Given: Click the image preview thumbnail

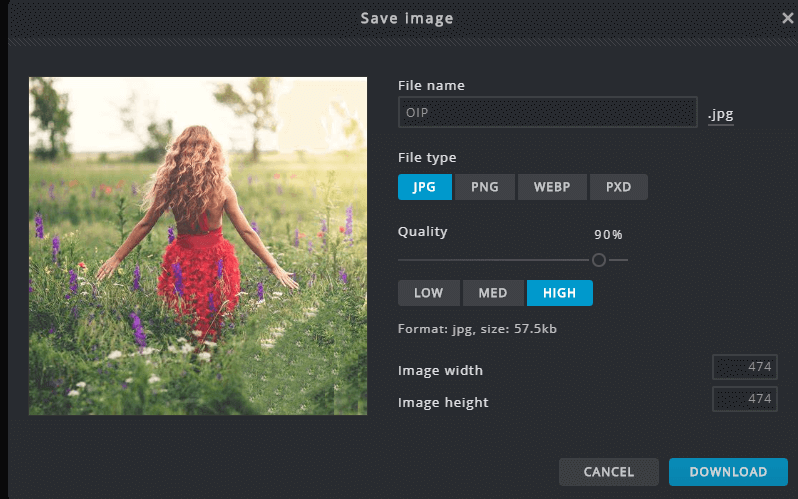Looking at the screenshot, I should [198, 246].
